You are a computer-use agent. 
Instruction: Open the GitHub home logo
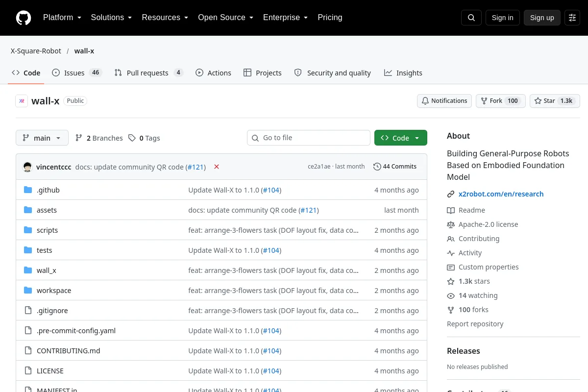tap(24, 18)
